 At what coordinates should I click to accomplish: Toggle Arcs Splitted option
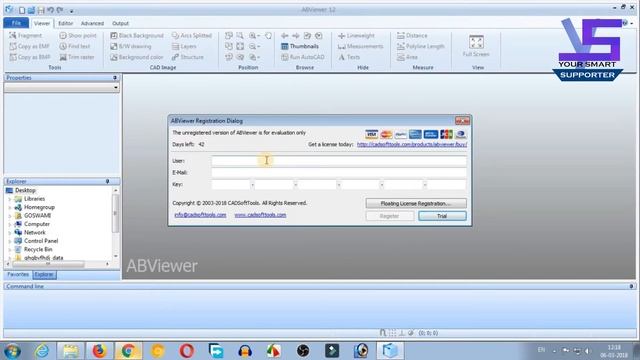[191, 36]
